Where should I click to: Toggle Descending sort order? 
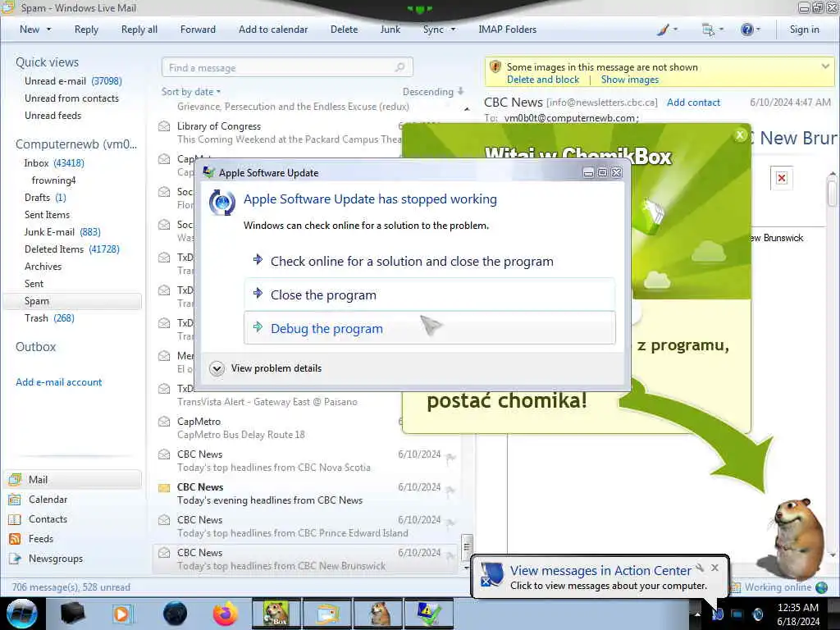click(x=433, y=92)
